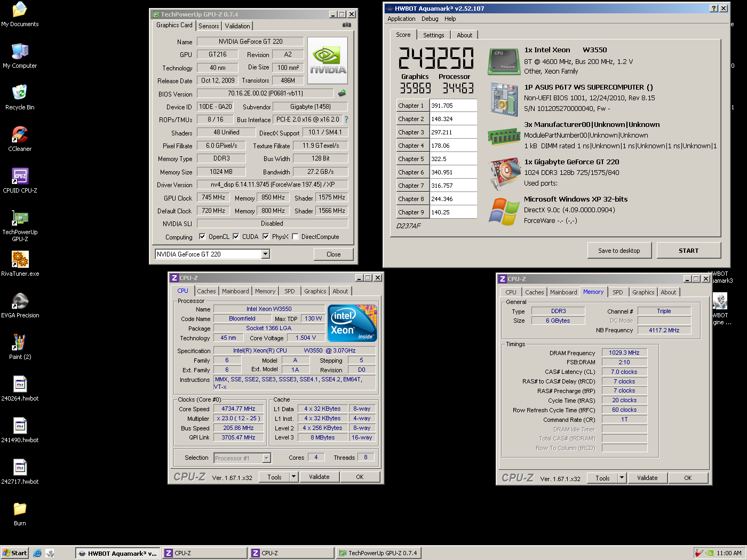This screenshot has width=747, height=560.
Task: Click the BIOS Version field in GPU-Z
Action: click(x=265, y=93)
